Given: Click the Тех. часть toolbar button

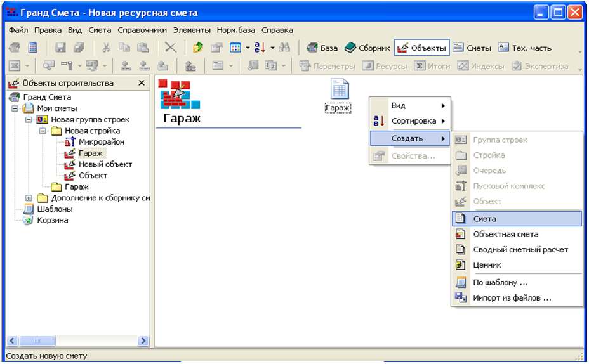Looking at the screenshot, I should point(525,48).
